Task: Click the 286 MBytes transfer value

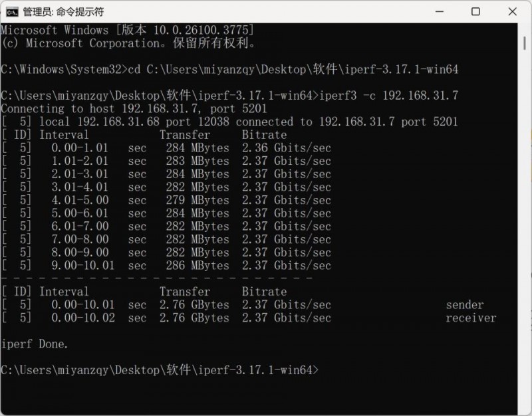Action: 197,266
